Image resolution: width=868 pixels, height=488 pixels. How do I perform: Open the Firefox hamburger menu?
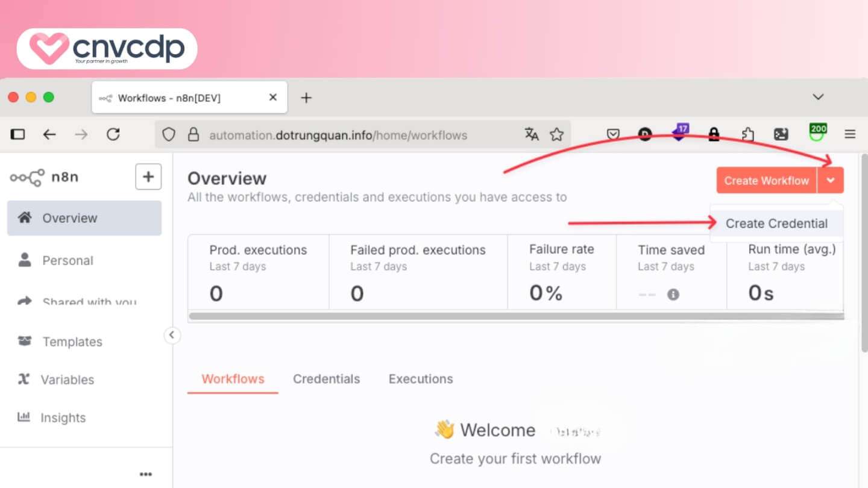pyautogui.click(x=850, y=134)
